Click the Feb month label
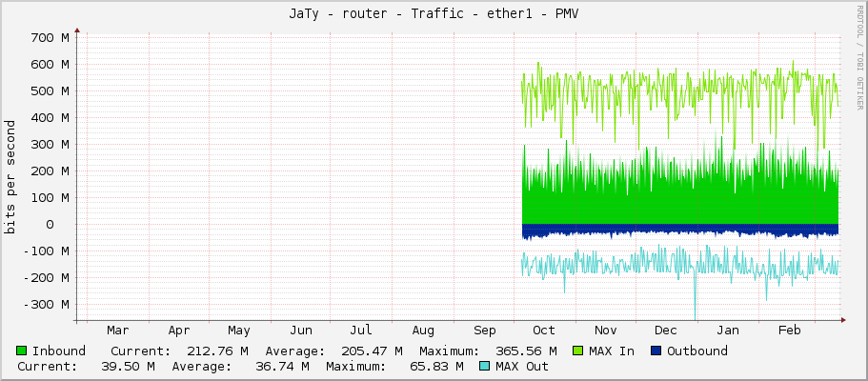The height and width of the screenshot is (381, 868). point(789,331)
